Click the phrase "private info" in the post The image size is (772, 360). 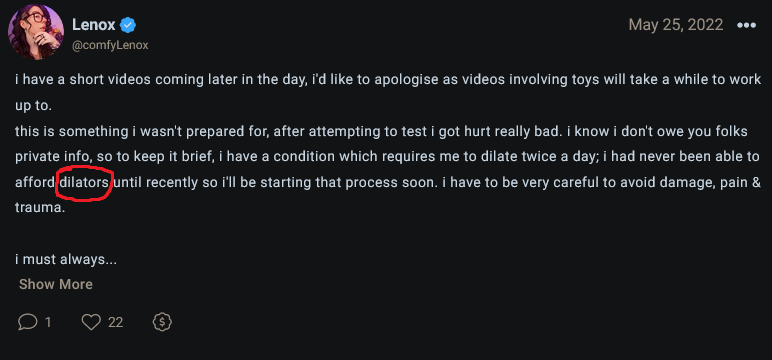tap(53, 157)
